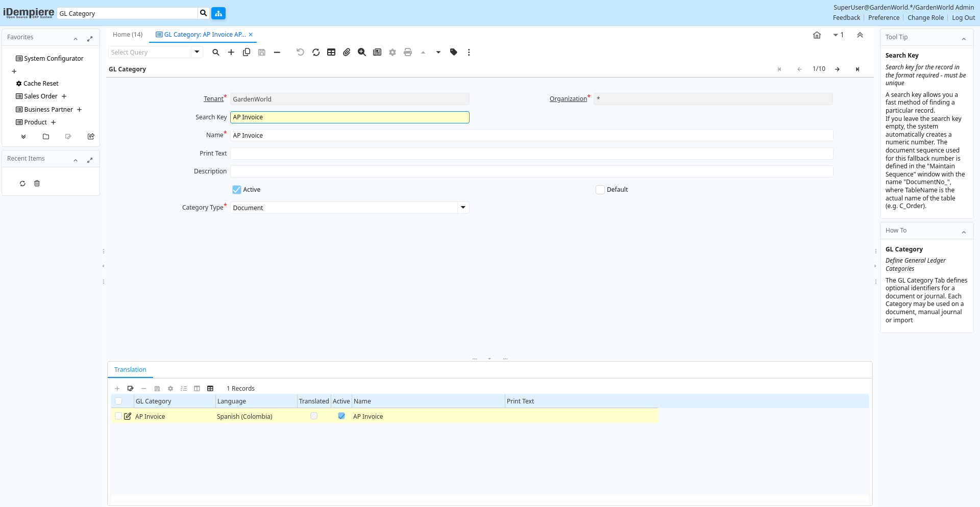
Task: Click the New Record plus icon
Action: tap(231, 53)
